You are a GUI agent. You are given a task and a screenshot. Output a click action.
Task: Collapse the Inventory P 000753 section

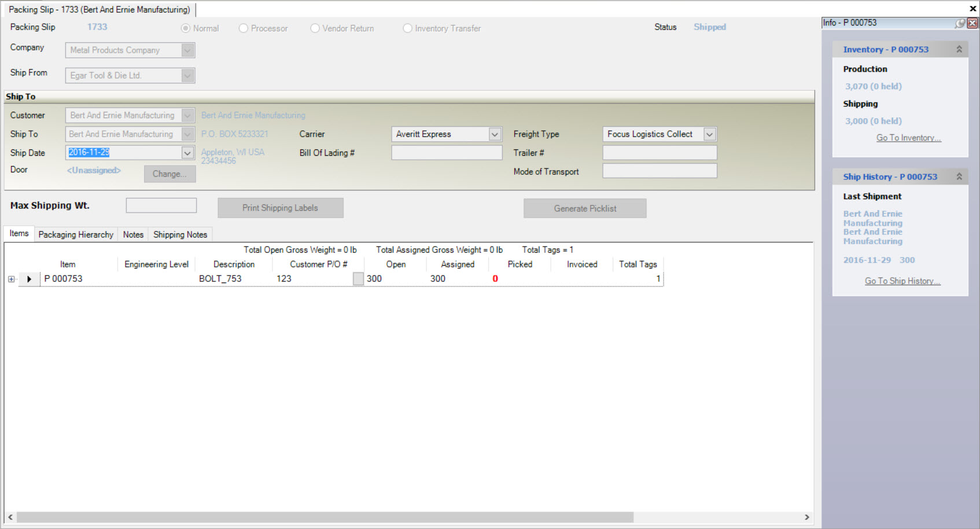[959, 49]
